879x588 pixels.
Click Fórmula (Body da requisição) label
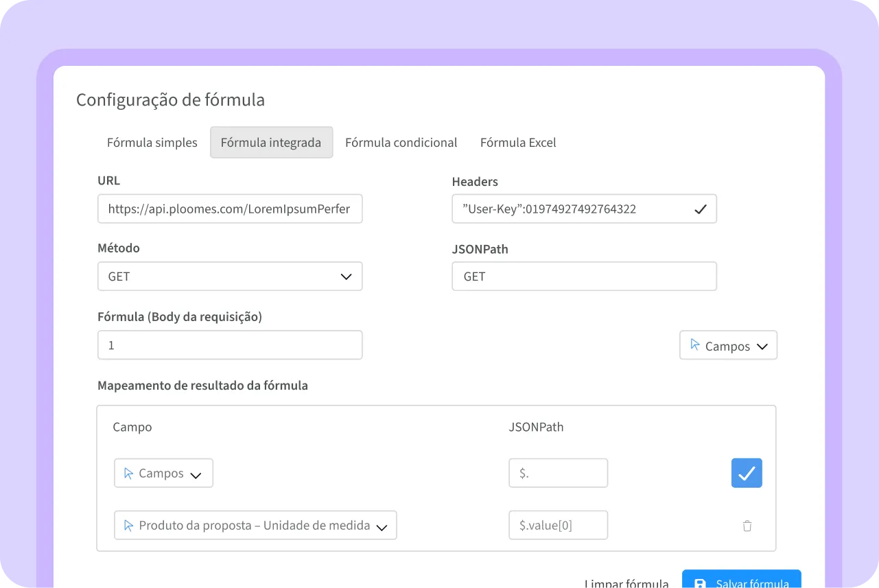click(180, 317)
